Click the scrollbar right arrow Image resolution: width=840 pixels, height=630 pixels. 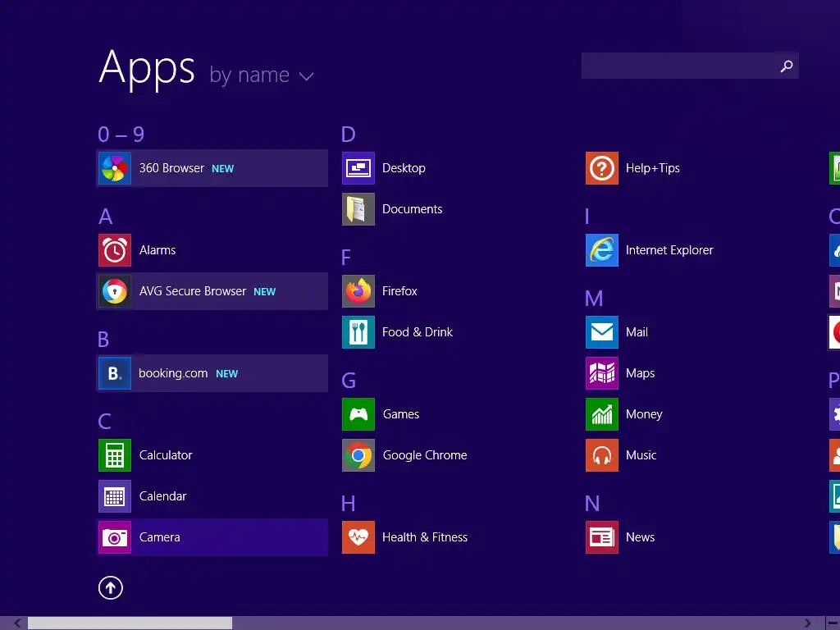point(808,623)
